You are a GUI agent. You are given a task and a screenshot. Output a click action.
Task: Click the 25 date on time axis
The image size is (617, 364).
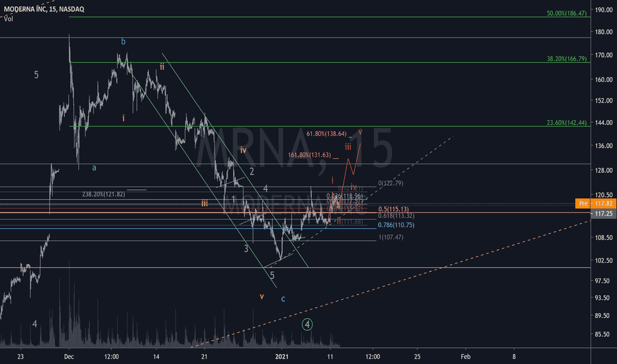(417, 357)
